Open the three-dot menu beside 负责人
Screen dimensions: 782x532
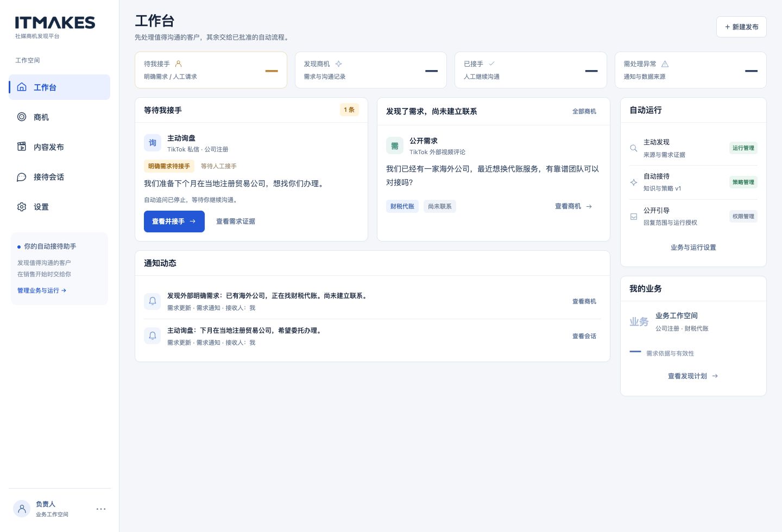(x=101, y=509)
